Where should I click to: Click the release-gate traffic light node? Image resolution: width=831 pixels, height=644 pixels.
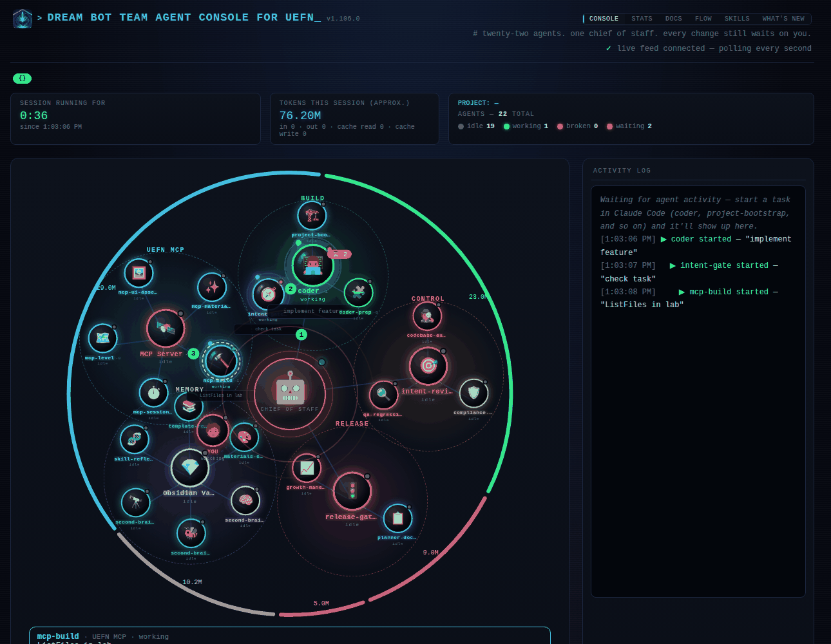tap(352, 491)
